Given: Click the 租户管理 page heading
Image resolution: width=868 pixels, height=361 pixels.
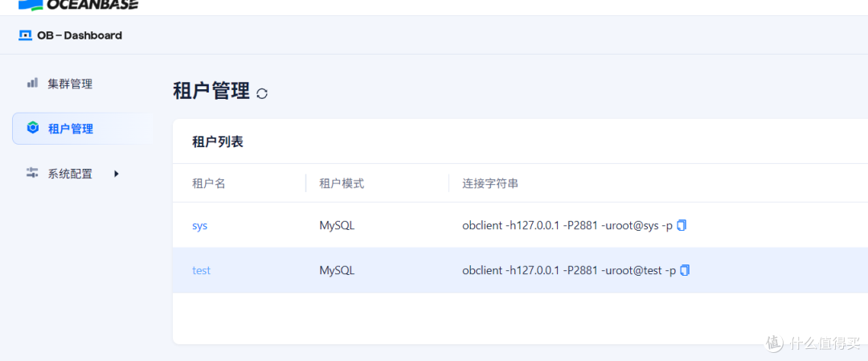Looking at the screenshot, I should (211, 91).
